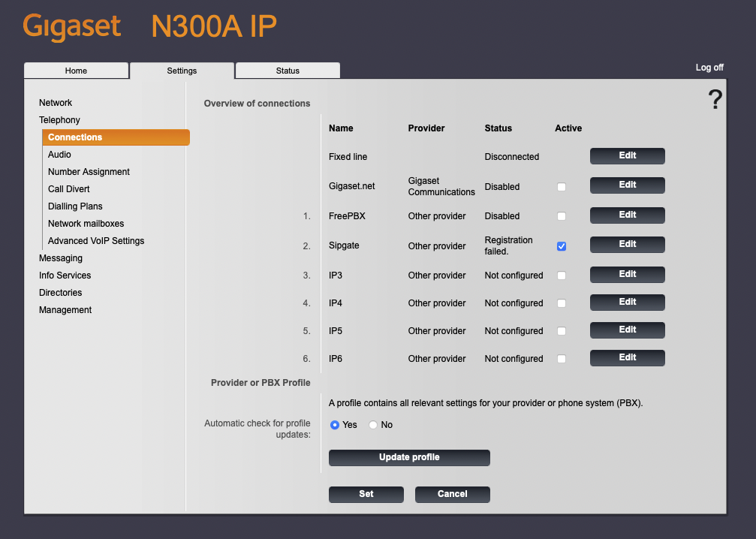This screenshot has width=756, height=539.
Task: Click the Set button
Action: point(366,494)
